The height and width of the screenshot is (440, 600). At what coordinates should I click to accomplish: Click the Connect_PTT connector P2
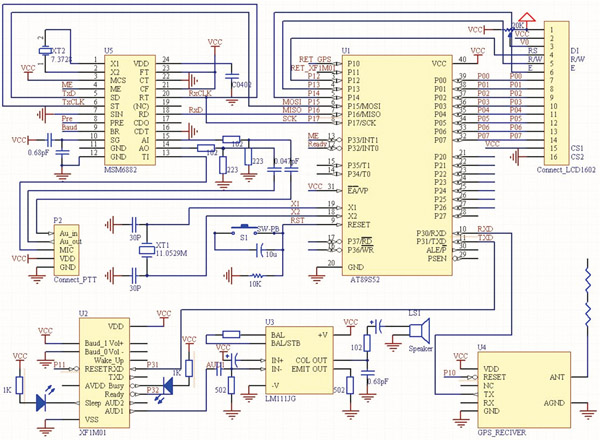(x=67, y=250)
